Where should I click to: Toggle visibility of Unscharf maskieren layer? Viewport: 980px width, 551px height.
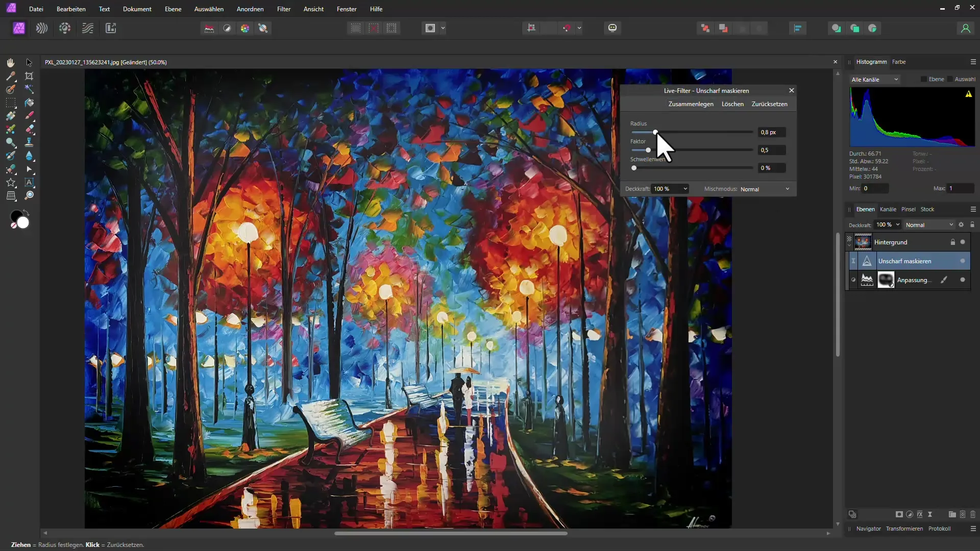(963, 261)
